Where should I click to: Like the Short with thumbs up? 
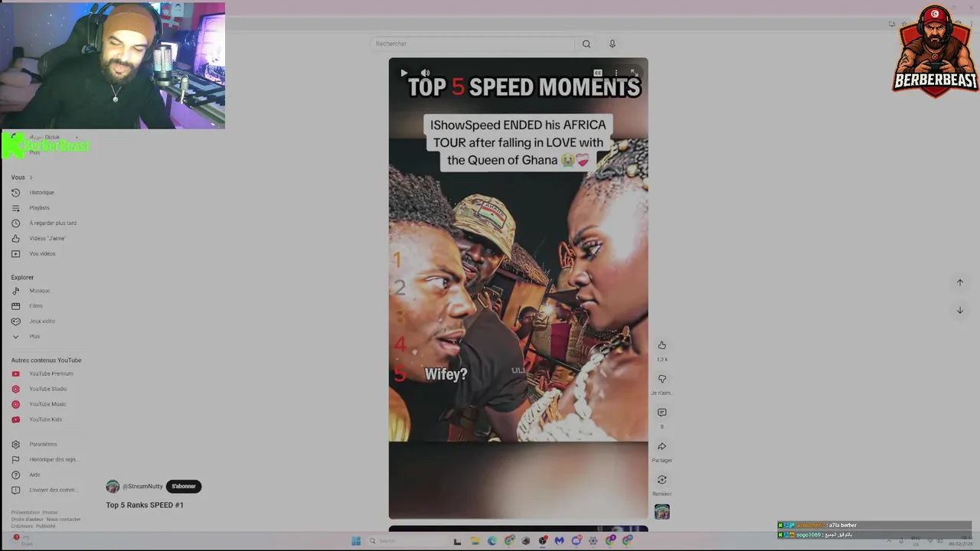662,346
